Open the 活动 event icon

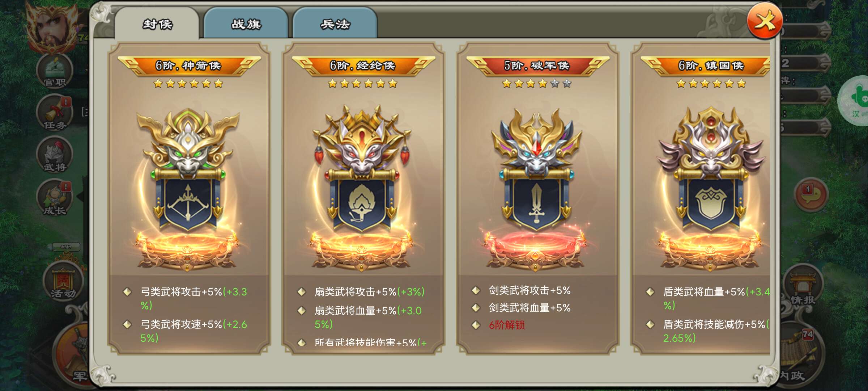click(x=64, y=280)
